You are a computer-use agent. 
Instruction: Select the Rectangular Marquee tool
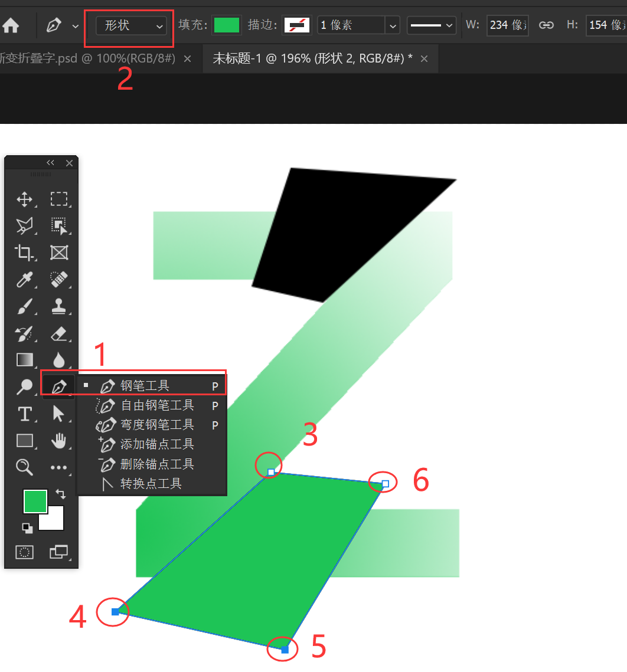pos(59,199)
